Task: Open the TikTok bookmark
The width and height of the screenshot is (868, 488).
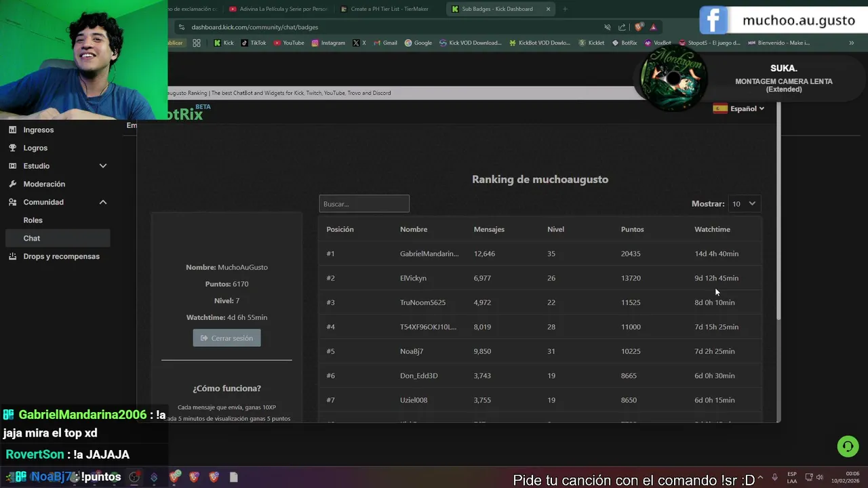Action: pos(253,43)
